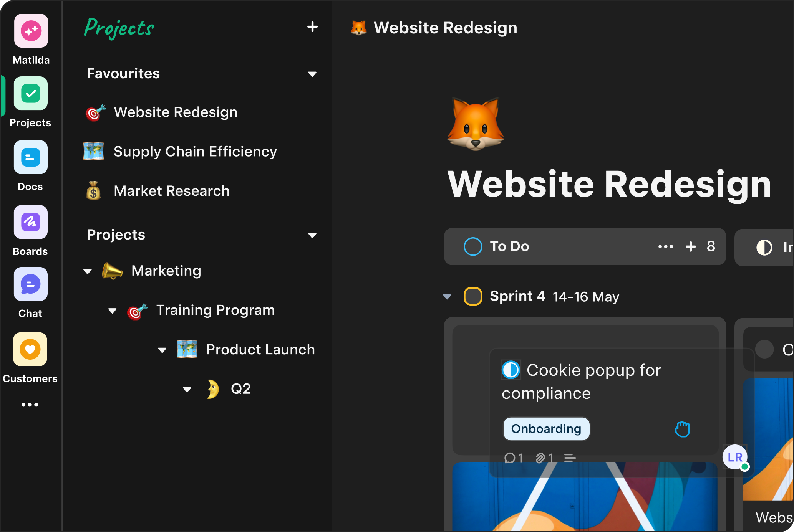Click the Onboarding tag label

tap(546, 429)
